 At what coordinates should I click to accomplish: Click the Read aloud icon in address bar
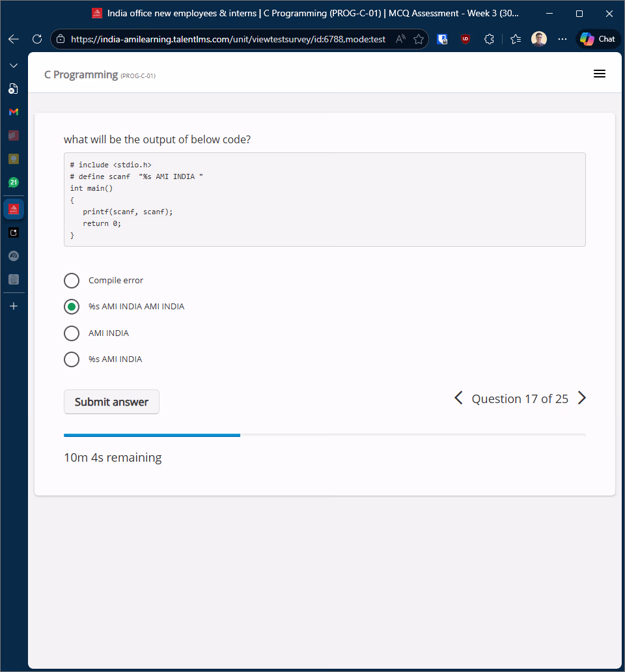401,39
